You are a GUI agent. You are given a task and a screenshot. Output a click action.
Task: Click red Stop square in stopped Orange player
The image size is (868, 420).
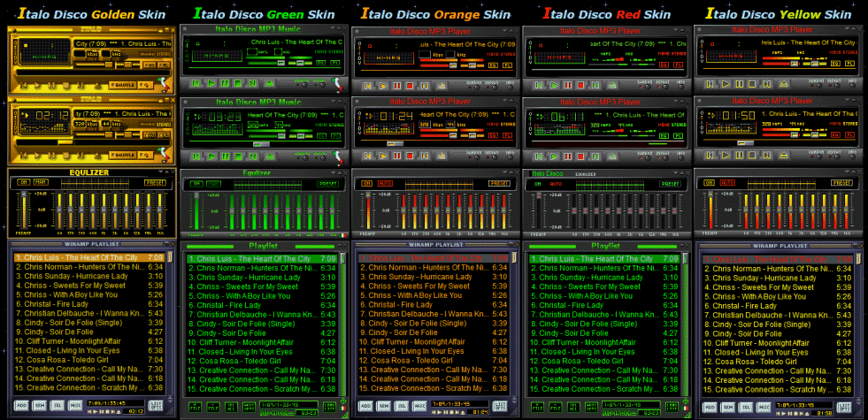coord(410,86)
